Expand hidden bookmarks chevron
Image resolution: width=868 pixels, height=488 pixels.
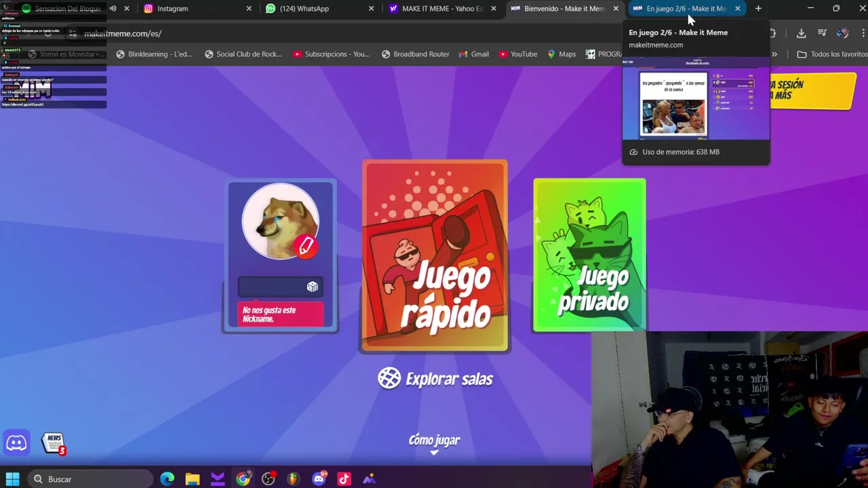tap(774, 54)
